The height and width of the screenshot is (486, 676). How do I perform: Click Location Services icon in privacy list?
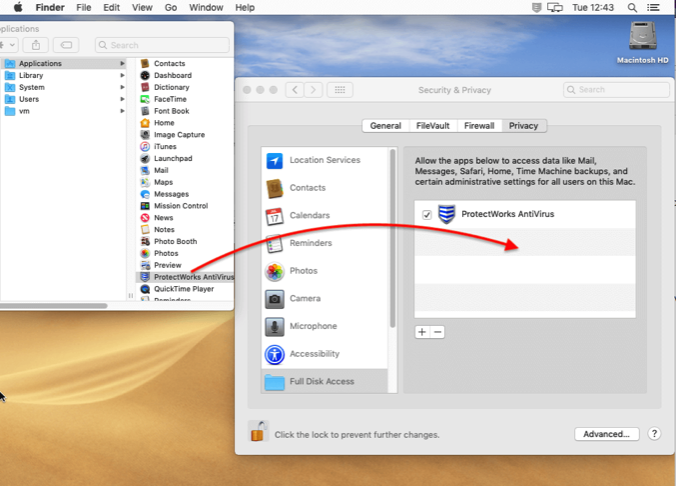[275, 160]
